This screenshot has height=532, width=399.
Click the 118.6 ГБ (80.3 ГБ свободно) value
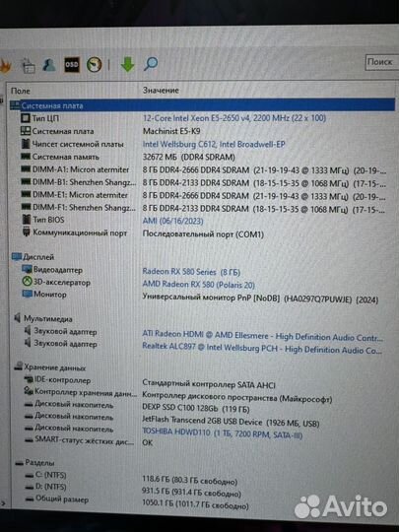click(190, 480)
